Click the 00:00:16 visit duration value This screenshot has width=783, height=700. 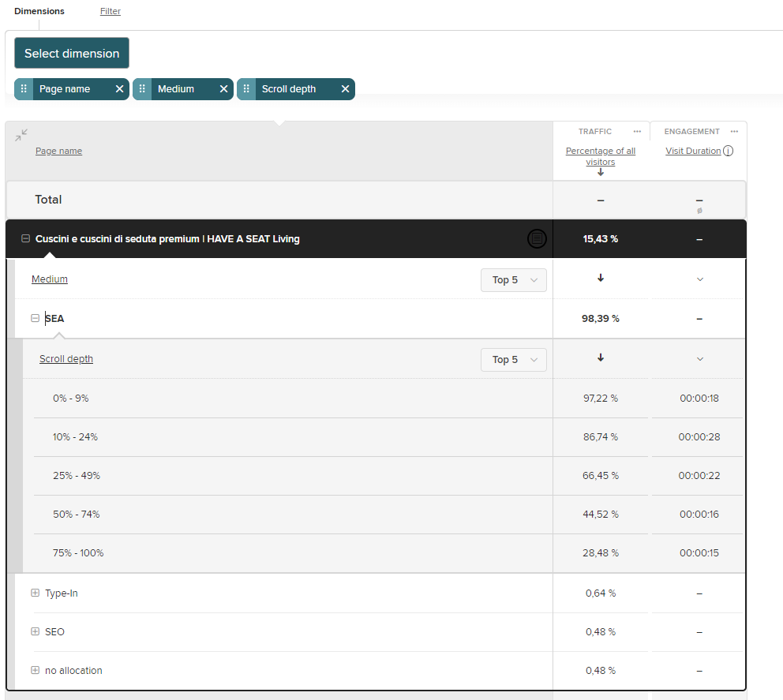(699, 515)
